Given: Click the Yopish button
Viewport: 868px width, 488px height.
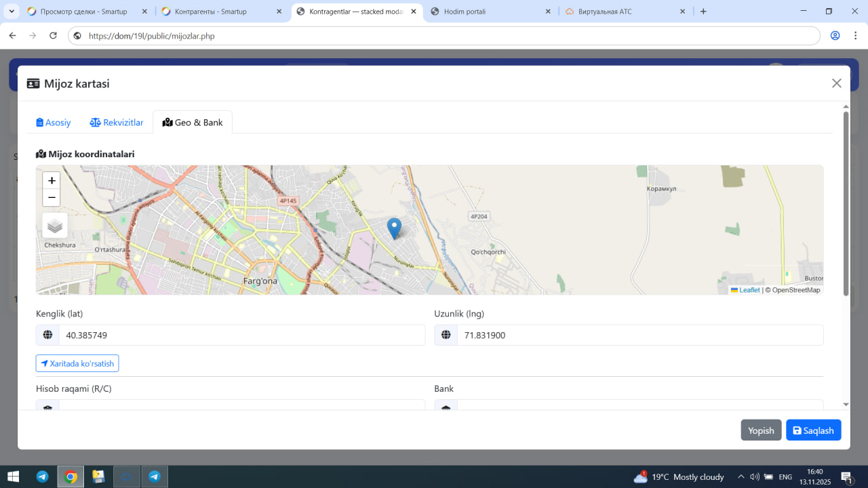Looking at the screenshot, I should pos(761,430).
